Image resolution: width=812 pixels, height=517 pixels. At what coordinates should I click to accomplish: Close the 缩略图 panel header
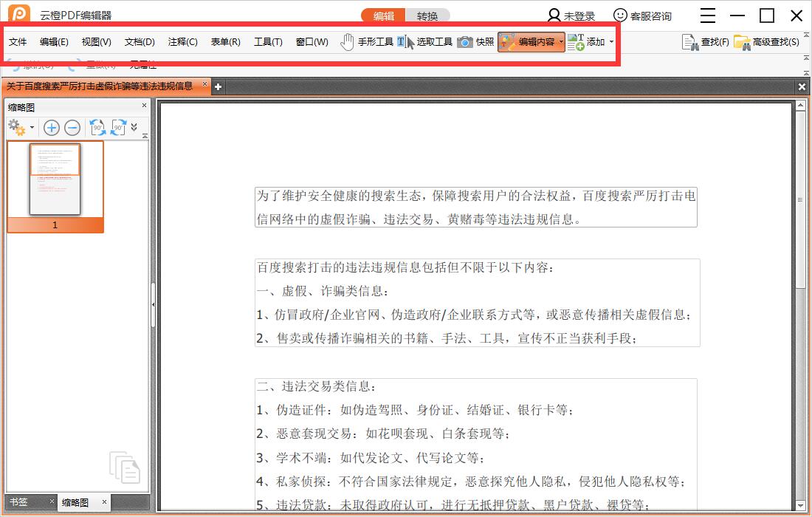point(144,106)
